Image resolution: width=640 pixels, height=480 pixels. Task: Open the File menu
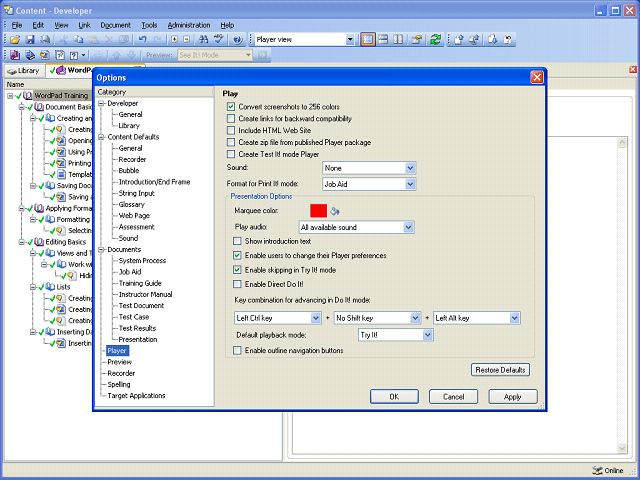point(17,25)
